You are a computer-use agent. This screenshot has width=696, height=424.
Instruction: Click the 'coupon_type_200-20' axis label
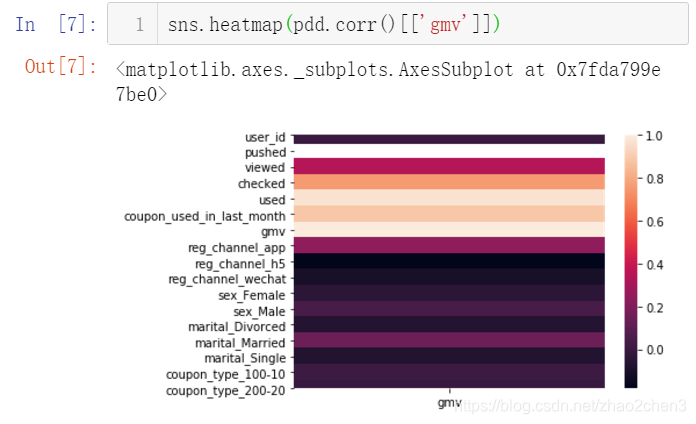tap(225, 391)
